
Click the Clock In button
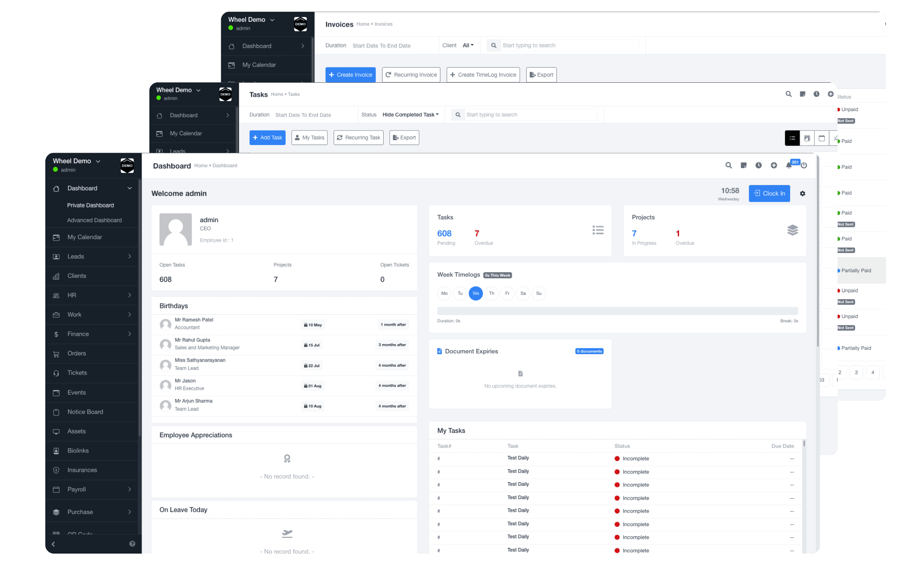(x=769, y=193)
